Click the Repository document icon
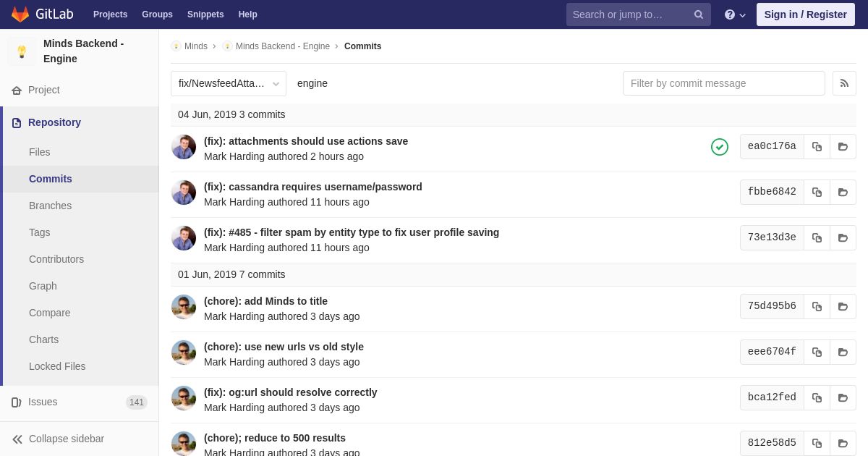Viewport: 868px width, 456px height. (17, 123)
